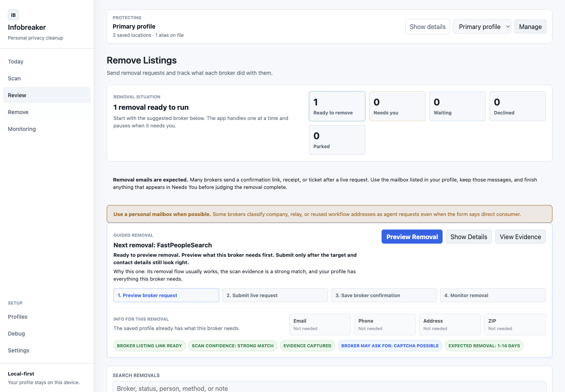Screen dimensions: 565x392
Task: Select step 1 Preview broker request
Action: tap(166, 295)
